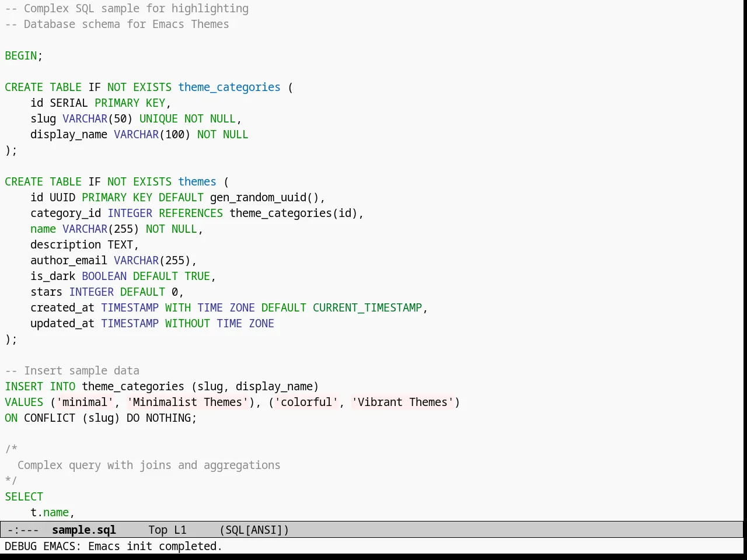This screenshot has width=747, height=560.
Task: Click the WITHOUT keyword on updated_at line
Action: (187, 323)
